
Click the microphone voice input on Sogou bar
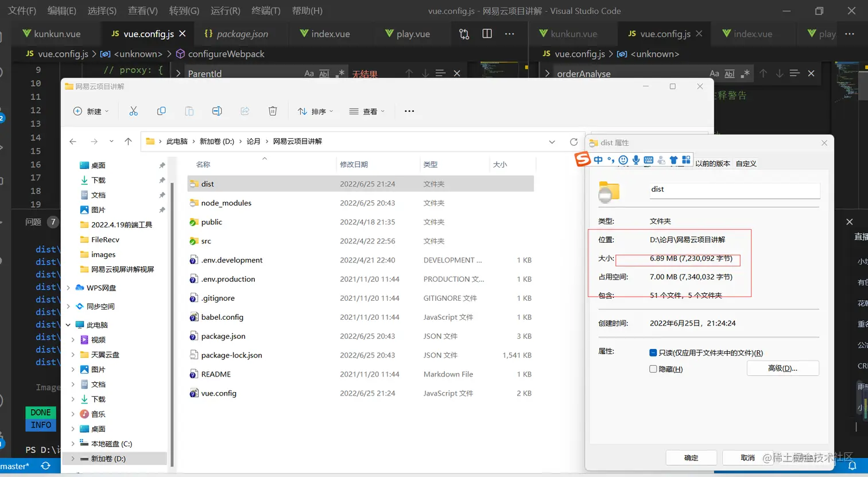(x=636, y=160)
